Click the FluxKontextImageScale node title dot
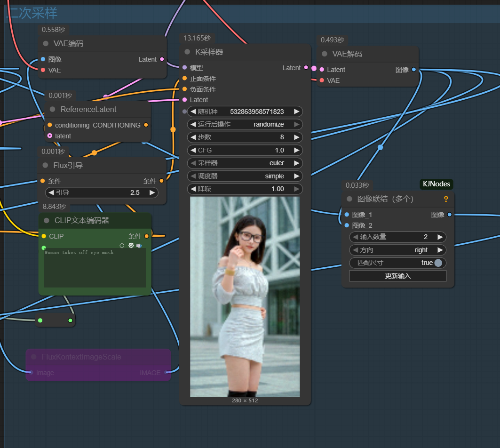The height and width of the screenshot is (448, 500). pyautogui.click(x=34, y=357)
